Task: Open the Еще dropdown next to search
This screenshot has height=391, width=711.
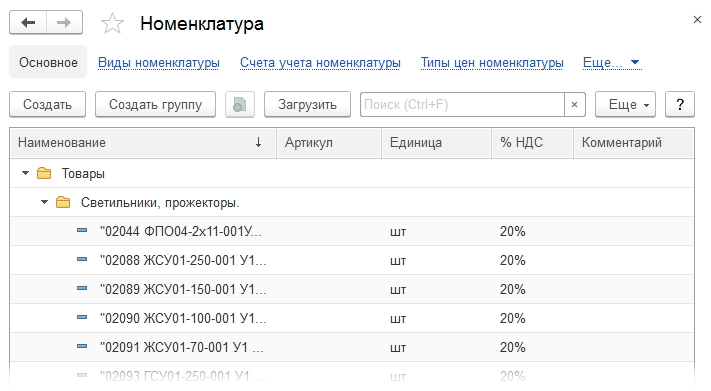Action: [x=625, y=105]
